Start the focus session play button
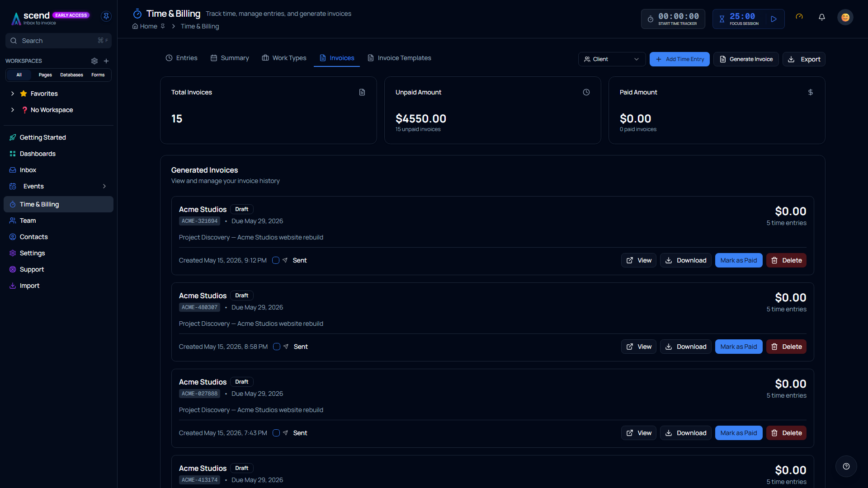 (774, 19)
